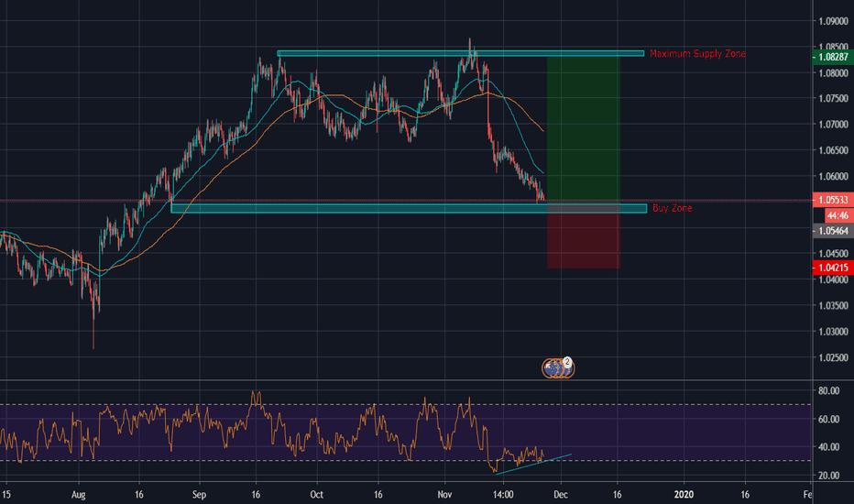Screen dimensions: 854x504
Task: Click 80.00 on the RSI scale
Action: 827,390
